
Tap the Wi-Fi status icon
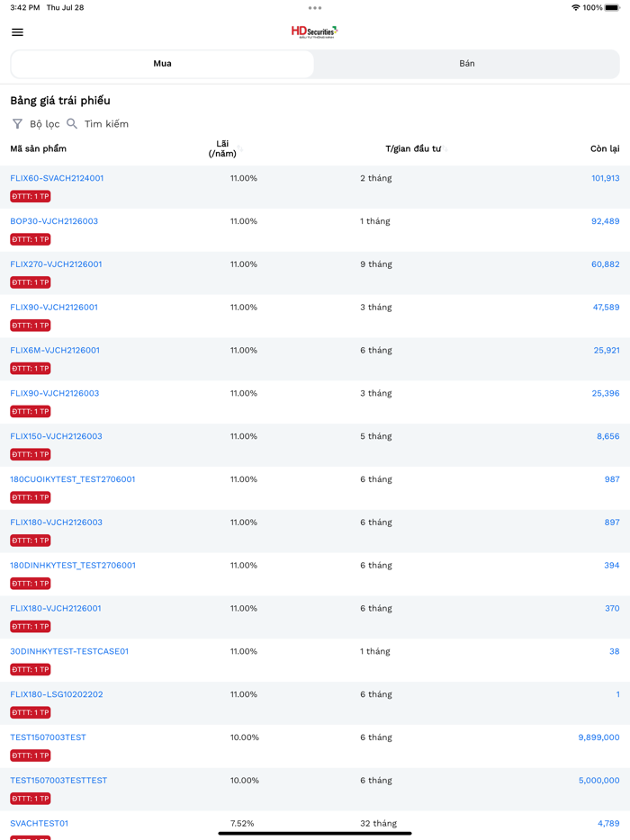click(575, 7)
